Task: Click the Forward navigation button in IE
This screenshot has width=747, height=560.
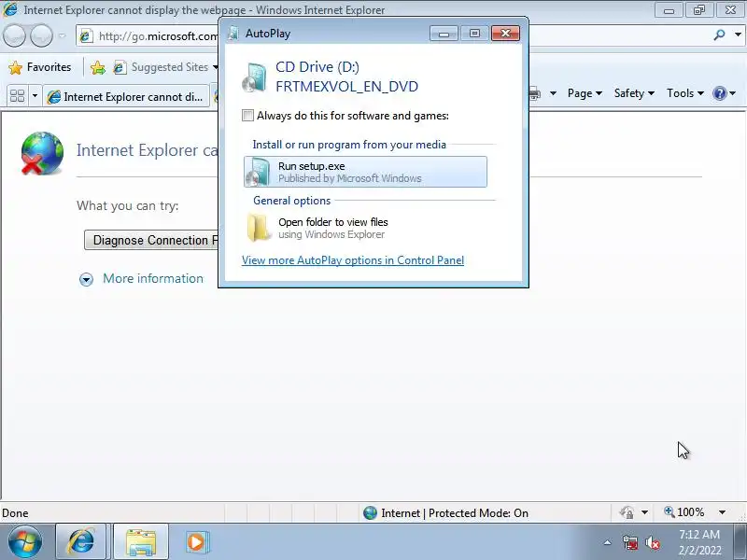Action: 41,35
